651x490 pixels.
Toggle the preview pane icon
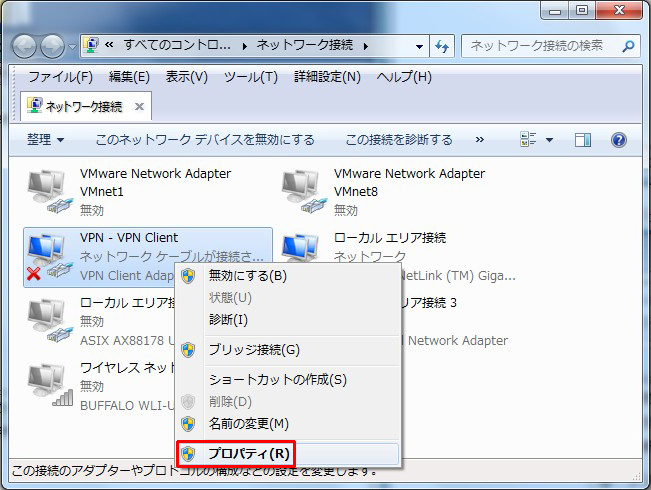[584, 140]
